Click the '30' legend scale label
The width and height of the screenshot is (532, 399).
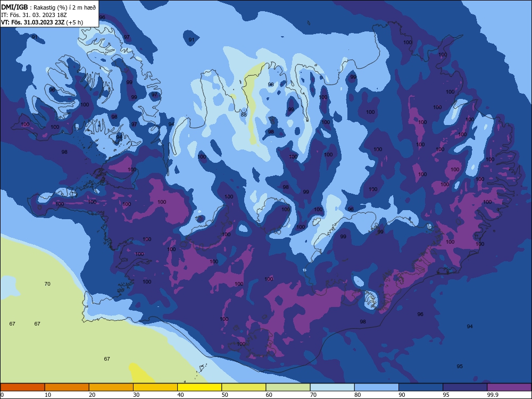point(136,395)
